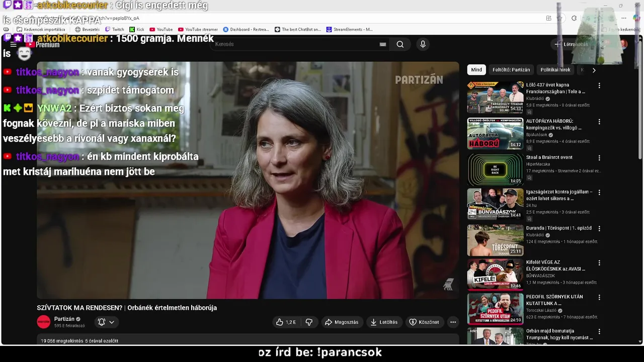Click the reader view icon in address bar

coord(548,18)
